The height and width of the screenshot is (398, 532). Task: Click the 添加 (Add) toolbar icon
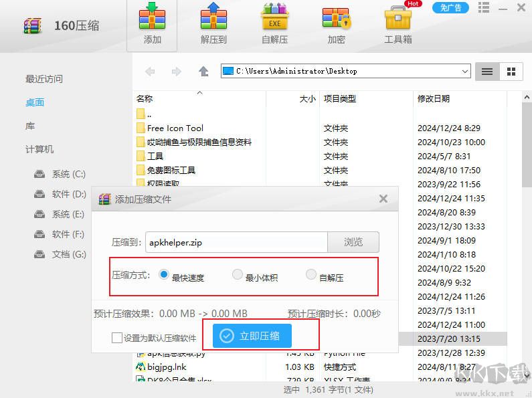coord(152,24)
